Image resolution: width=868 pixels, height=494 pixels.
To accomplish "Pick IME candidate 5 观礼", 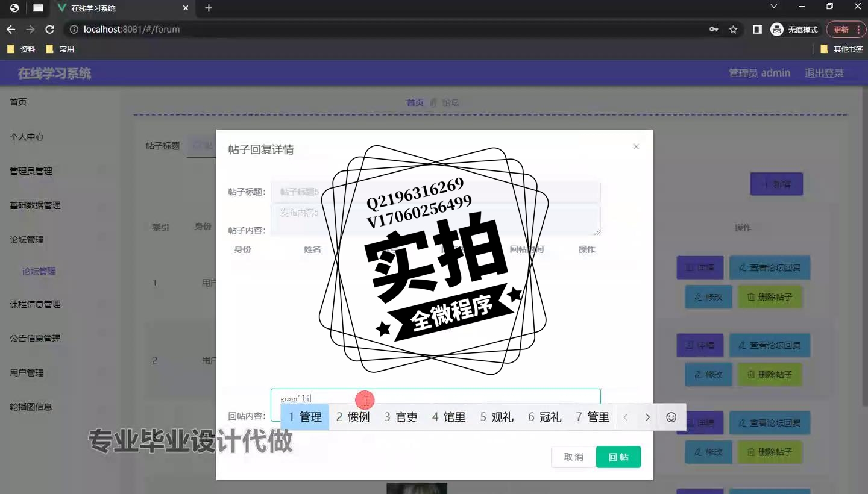I will 497,417.
